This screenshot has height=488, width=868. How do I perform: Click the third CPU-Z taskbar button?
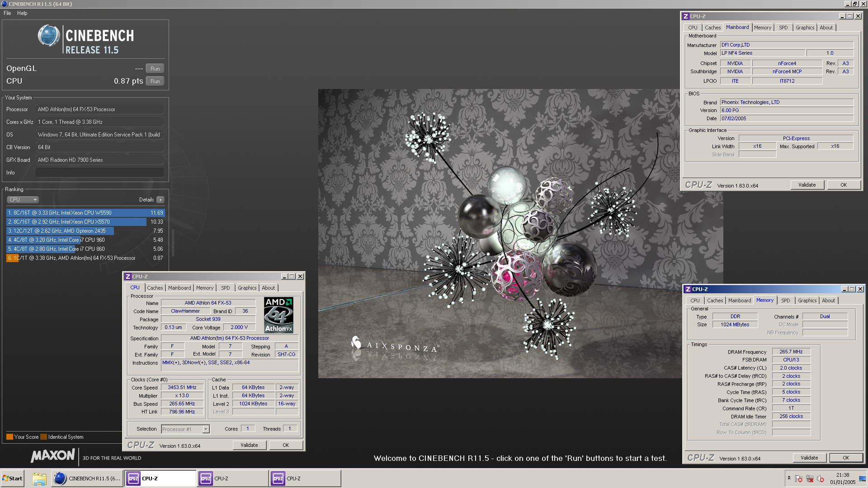tap(305, 479)
